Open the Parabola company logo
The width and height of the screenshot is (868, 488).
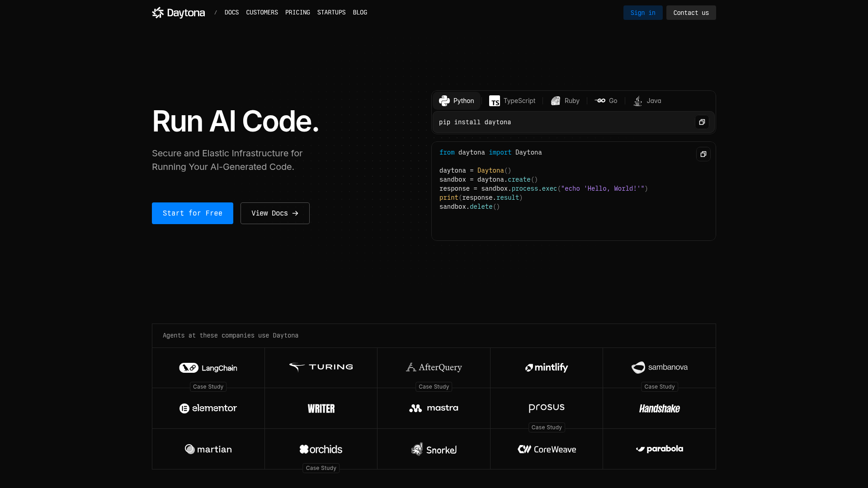[660, 449]
